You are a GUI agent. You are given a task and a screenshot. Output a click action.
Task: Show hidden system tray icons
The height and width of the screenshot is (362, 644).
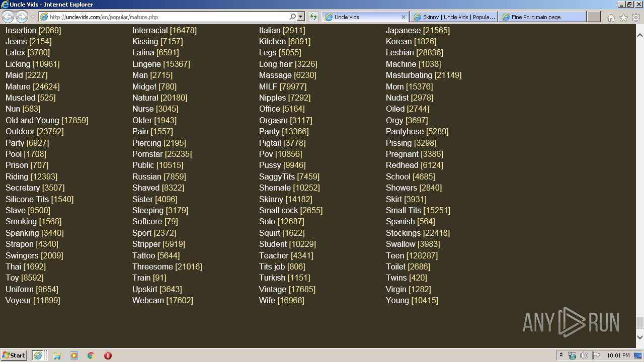point(561,355)
